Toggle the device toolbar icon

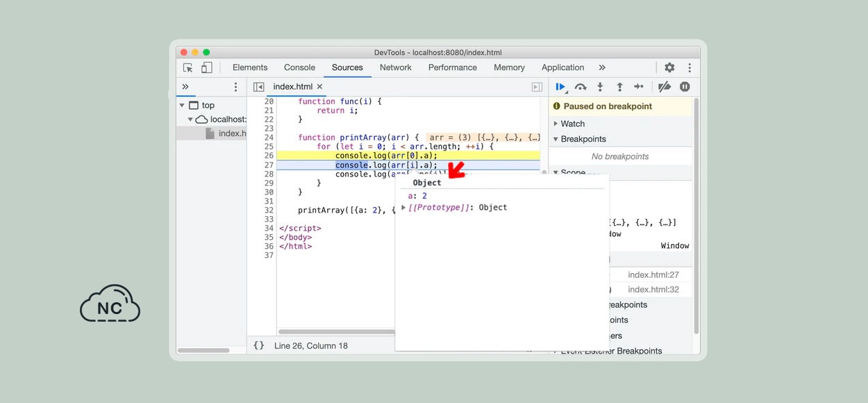point(206,67)
